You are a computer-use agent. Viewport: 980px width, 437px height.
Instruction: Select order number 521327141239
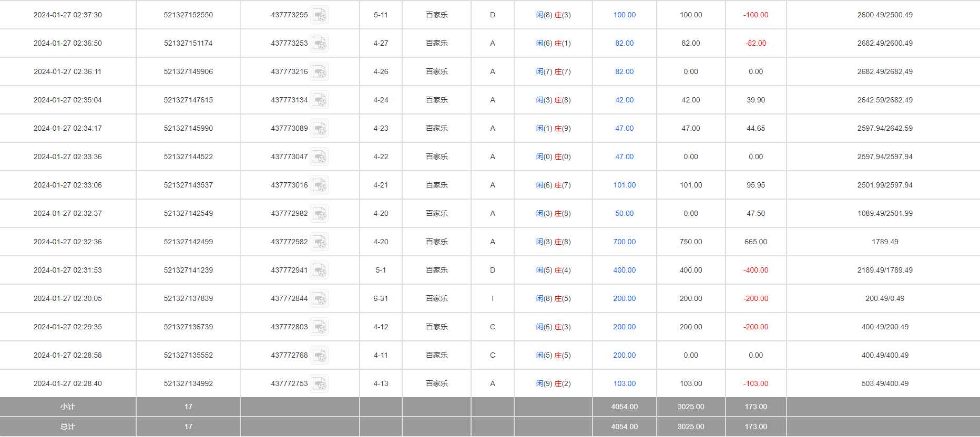[188, 270]
